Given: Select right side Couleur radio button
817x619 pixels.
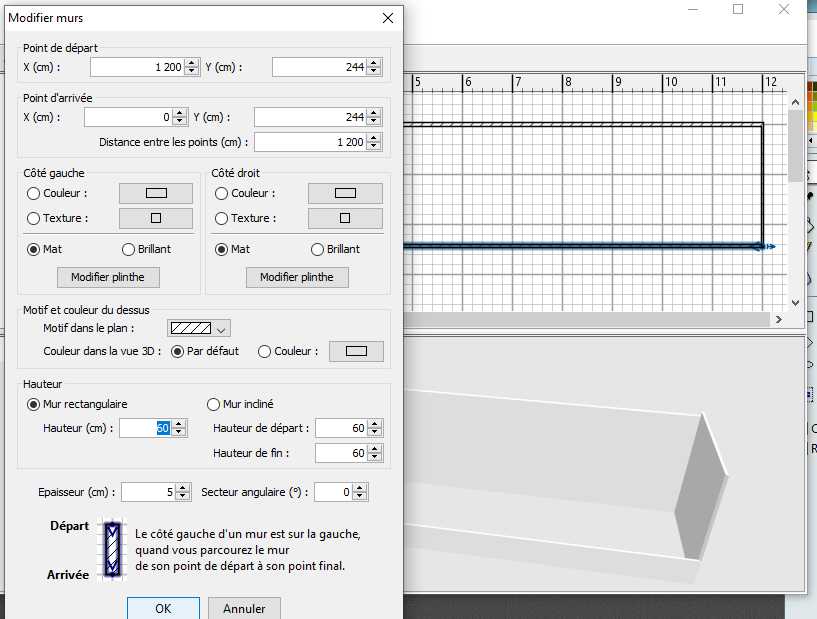Looking at the screenshot, I should (221, 193).
